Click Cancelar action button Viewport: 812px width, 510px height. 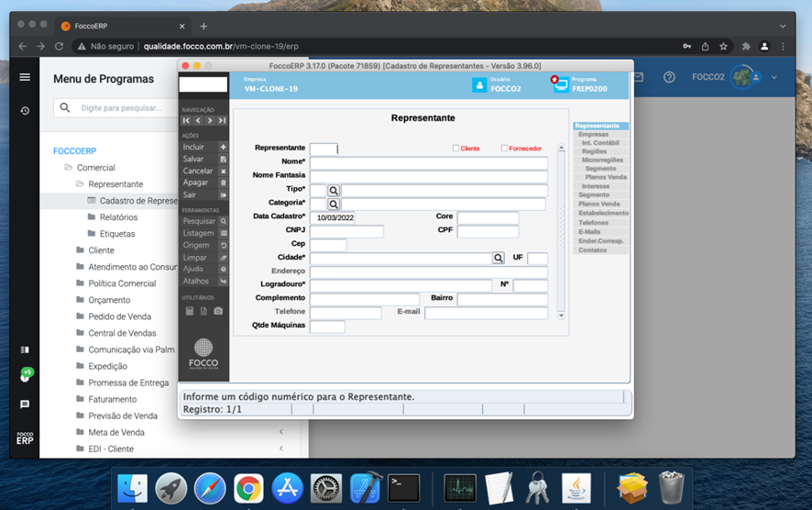pos(204,171)
